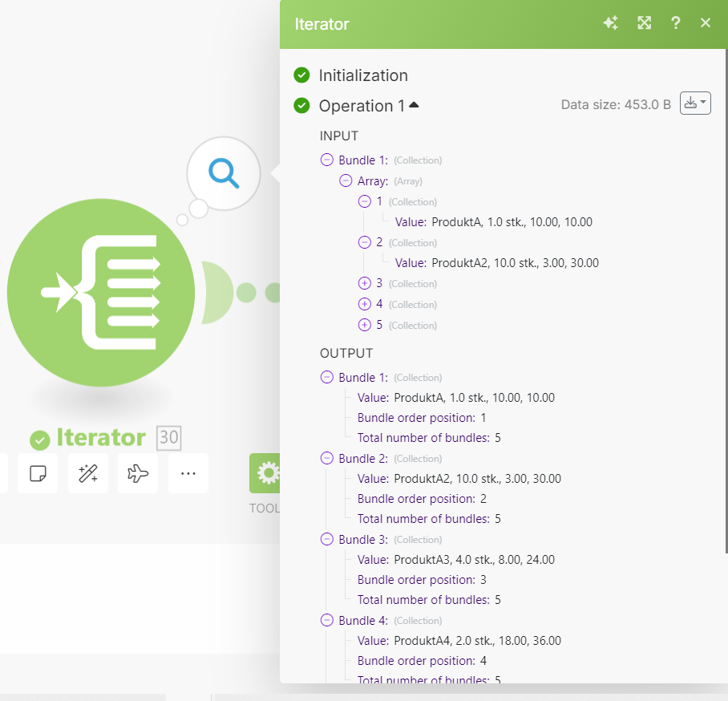The width and height of the screenshot is (728, 701).
Task: Click the Data size 453.0 B label
Action: [616, 104]
